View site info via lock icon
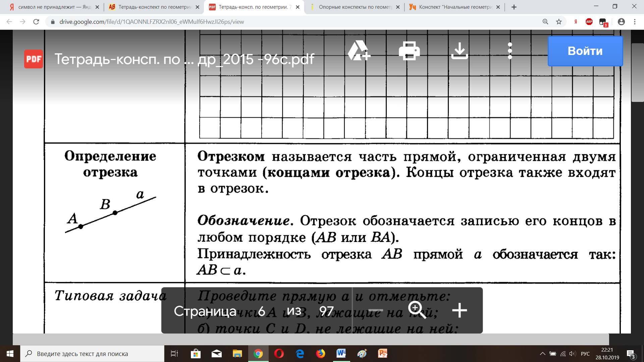This screenshot has width=644, height=362. click(x=52, y=22)
